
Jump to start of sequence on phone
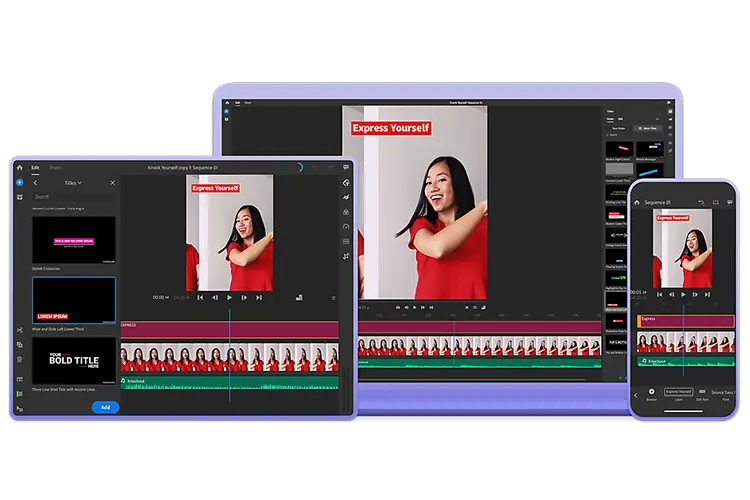660,294
